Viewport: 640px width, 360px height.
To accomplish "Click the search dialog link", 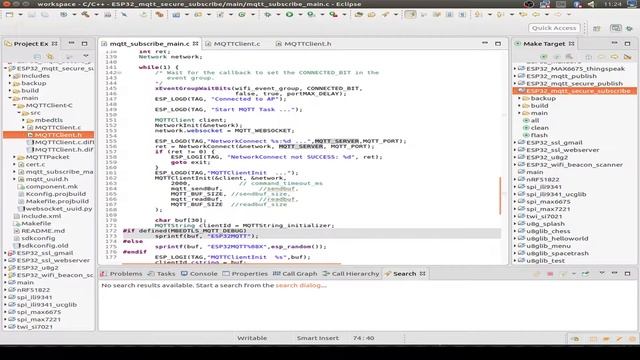I will click(x=301, y=285).
